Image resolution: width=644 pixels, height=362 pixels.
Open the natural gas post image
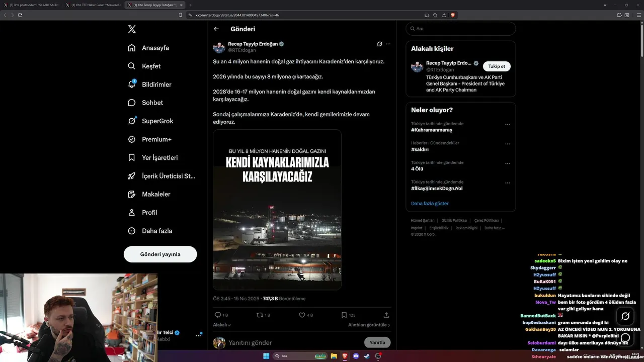tap(277, 210)
